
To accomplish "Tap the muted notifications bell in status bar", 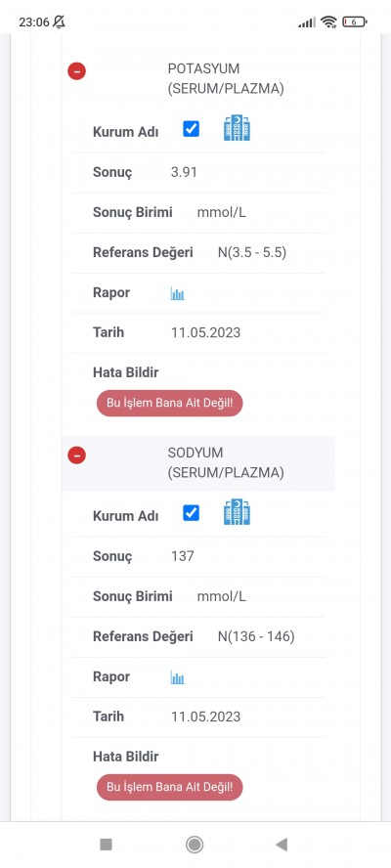I will coord(58,22).
